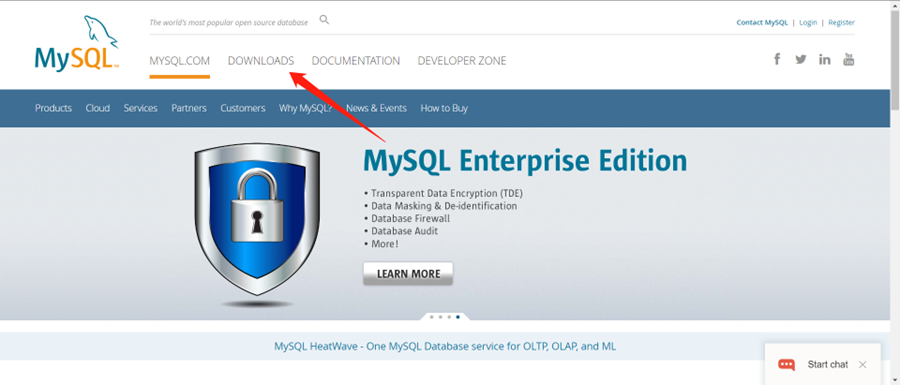Visit MySQL Facebook page icon
Image resolution: width=900 pixels, height=385 pixels.
[x=777, y=59]
